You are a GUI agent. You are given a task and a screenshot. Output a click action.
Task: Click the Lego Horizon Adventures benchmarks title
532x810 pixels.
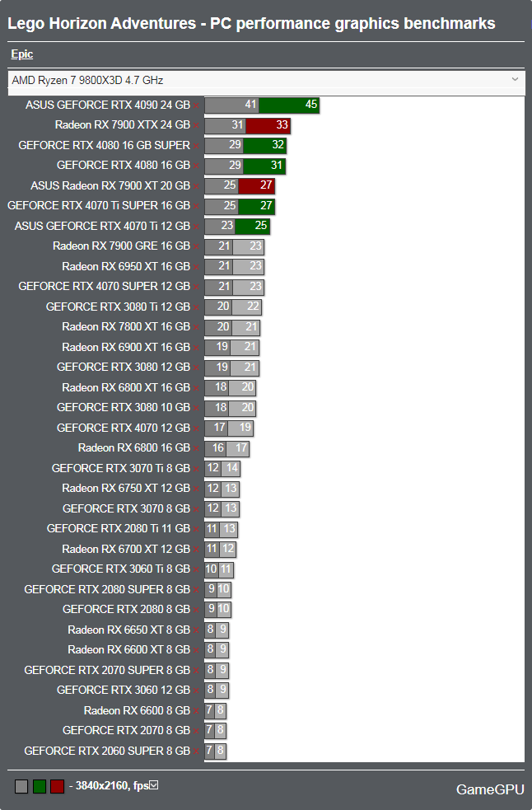tap(251, 23)
